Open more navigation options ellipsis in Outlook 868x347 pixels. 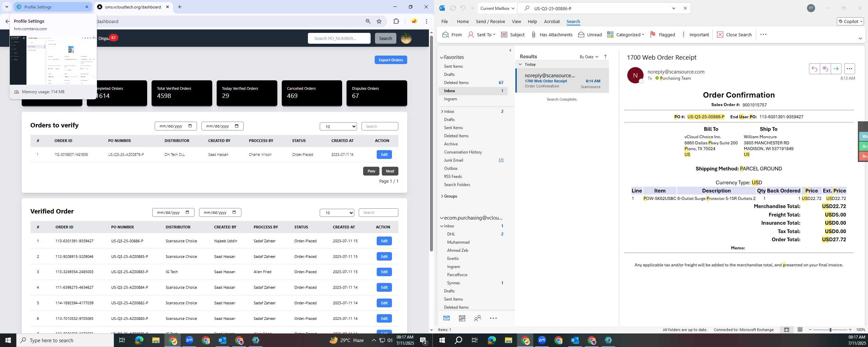click(493, 318)
